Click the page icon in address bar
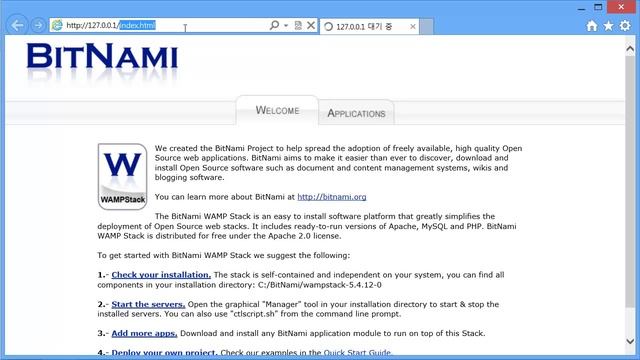Image resolution: width=640 pixels, height=360 pixels. pyautogui.click(x=57, y=25)
